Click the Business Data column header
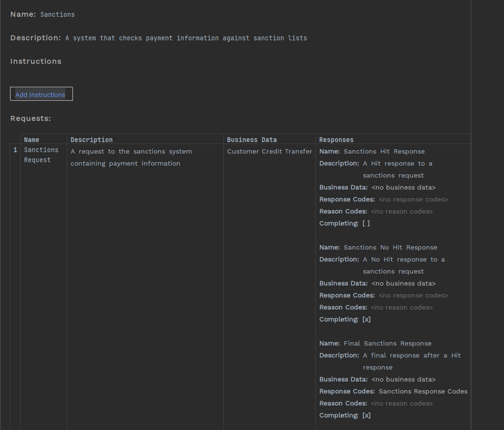This screenshot has width=504, height=430. [252, 140]
